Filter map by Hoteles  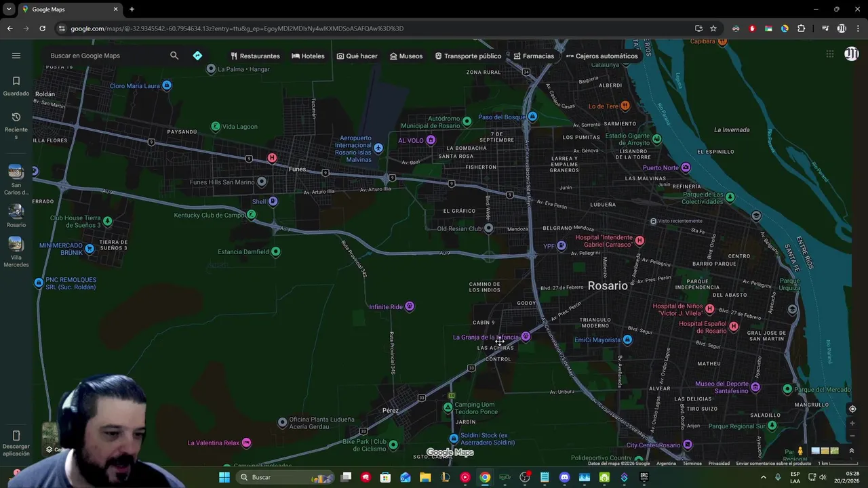pos(308,56)
